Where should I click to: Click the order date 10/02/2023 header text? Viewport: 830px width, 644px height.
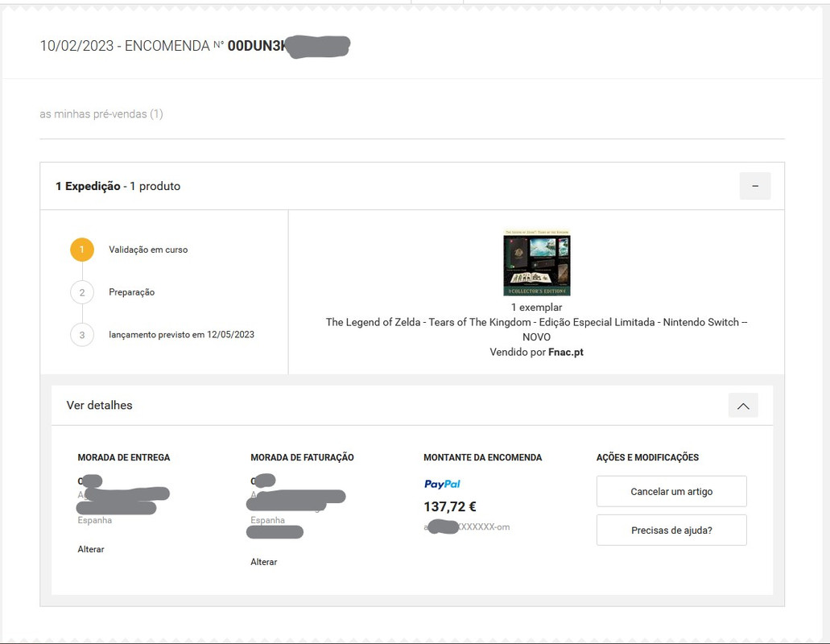pos(76,46)
